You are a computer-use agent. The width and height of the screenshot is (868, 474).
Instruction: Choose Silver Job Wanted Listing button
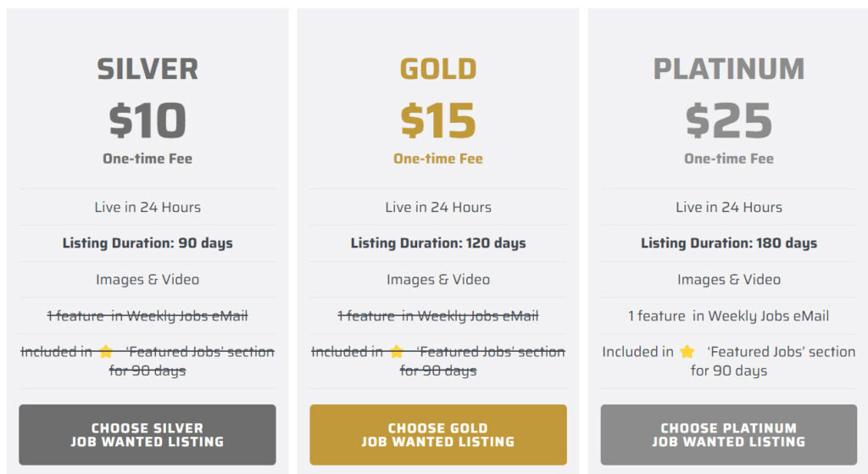tap(147, 435)
